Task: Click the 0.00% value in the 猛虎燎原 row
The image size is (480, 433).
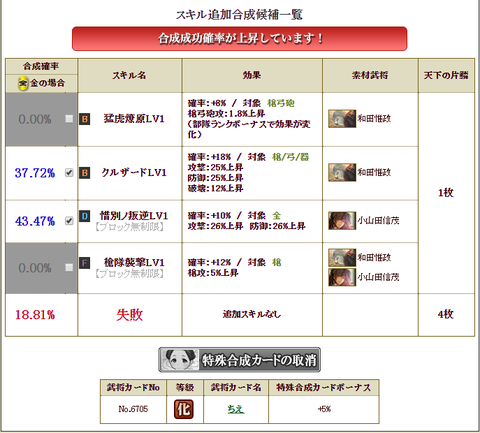Action: pyautogui.click(x=35, y=119)
